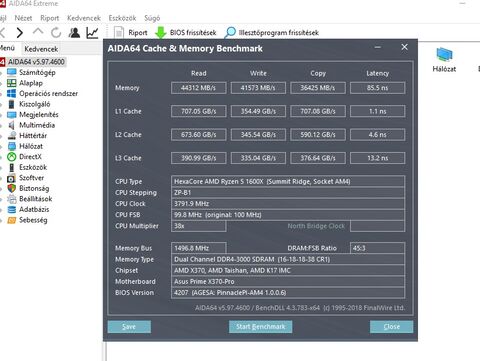The image size is (480, 361).
Task: Select the Kiszolgáló server icon
Action: click(x=12, y=104)
